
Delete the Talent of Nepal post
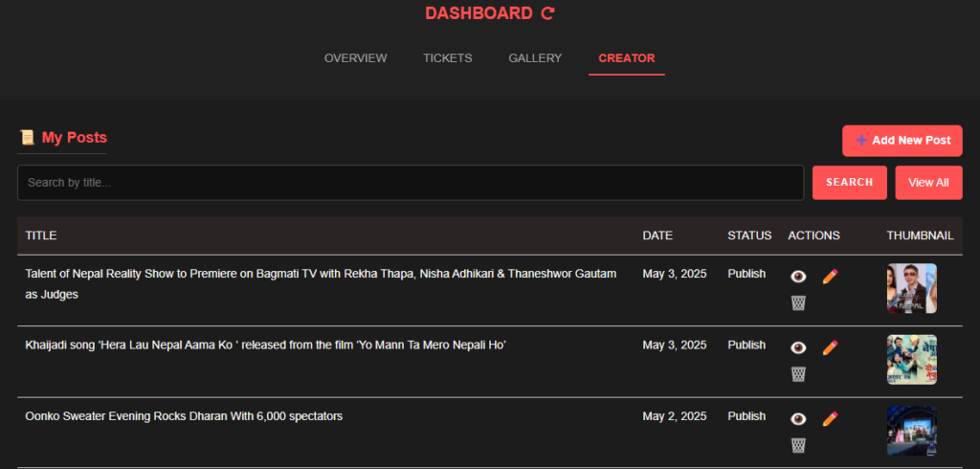(798, 303)
